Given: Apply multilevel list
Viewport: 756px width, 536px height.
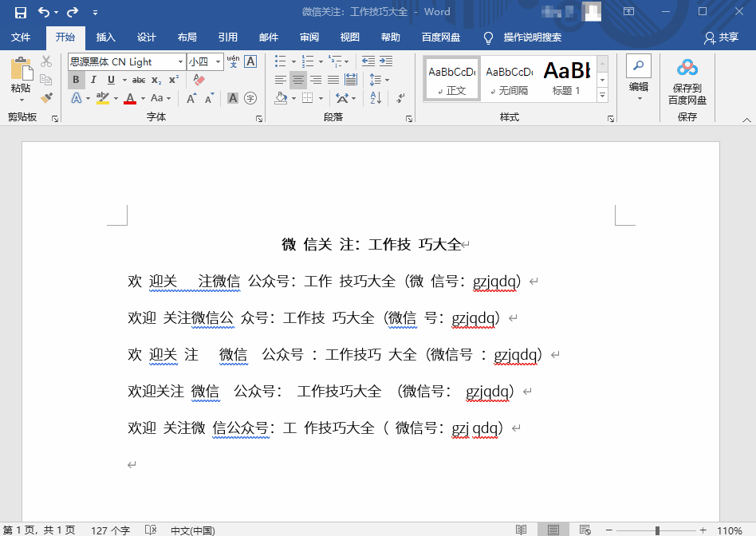Looking at the screenshot, I should (x=335, y=61).
